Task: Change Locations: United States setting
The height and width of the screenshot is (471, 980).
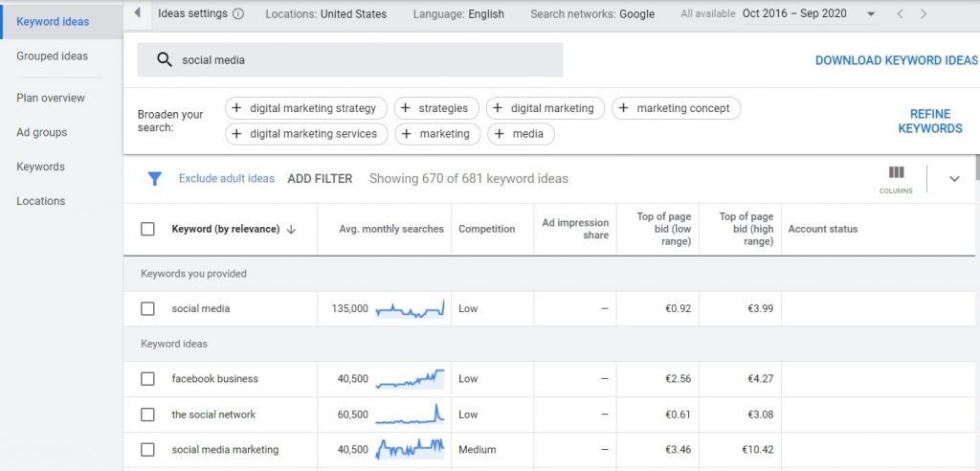Action: 325,13
